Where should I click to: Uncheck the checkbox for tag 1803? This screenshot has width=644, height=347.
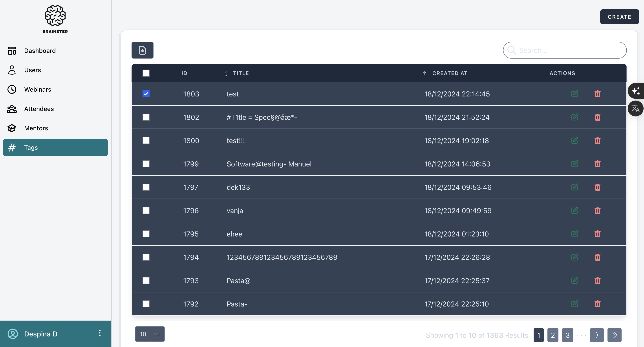146,94
